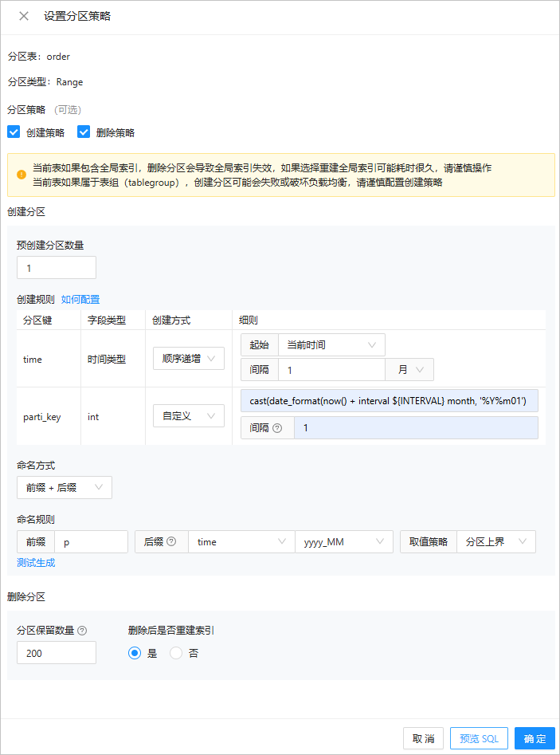Open the 顺序递增 creation method dropdown
Viewport: 560px width, 755px height.
click(x=189, y=359)
